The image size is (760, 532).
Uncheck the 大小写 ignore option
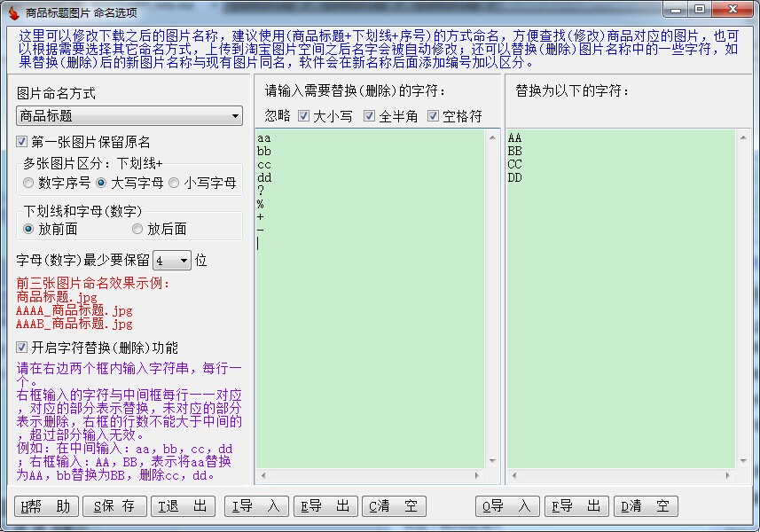[303, 116]
